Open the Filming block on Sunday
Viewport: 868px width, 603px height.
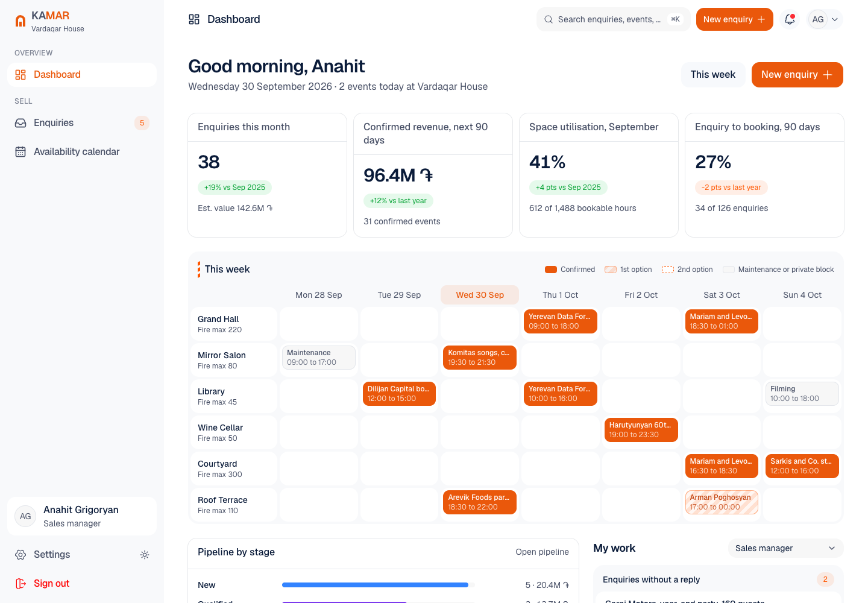click(802, 394)
